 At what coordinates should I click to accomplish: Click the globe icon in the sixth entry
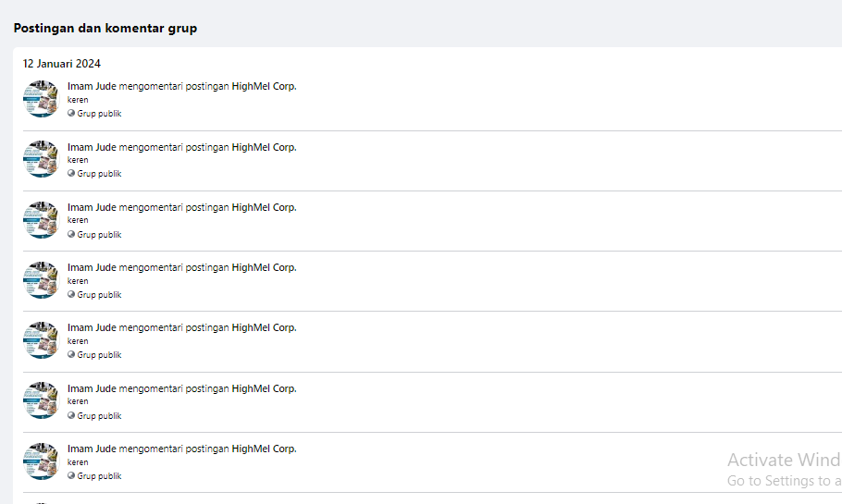point(71,416)
